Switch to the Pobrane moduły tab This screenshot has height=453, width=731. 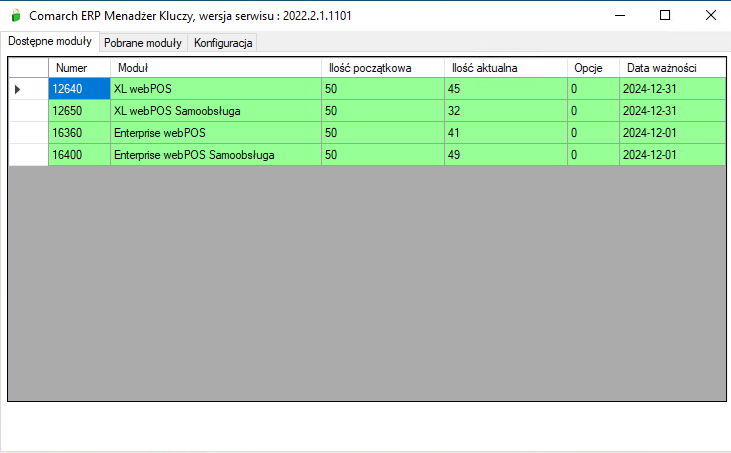point(143,43)
